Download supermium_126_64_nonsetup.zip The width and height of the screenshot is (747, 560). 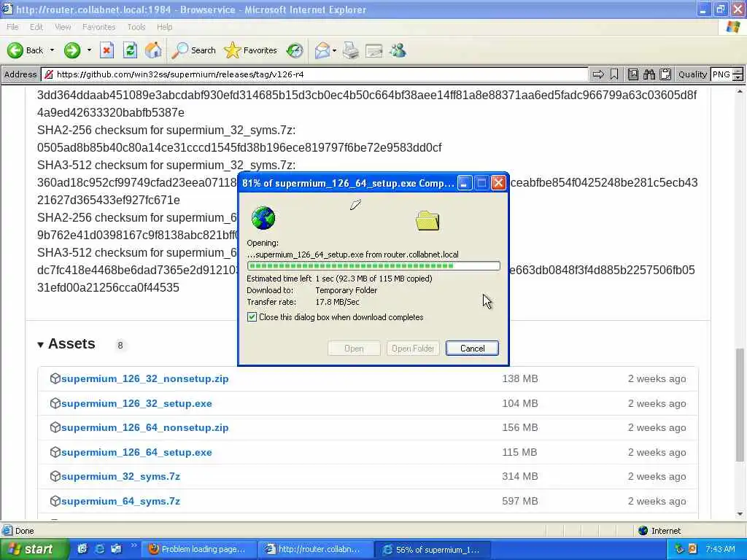coord(145,427)
